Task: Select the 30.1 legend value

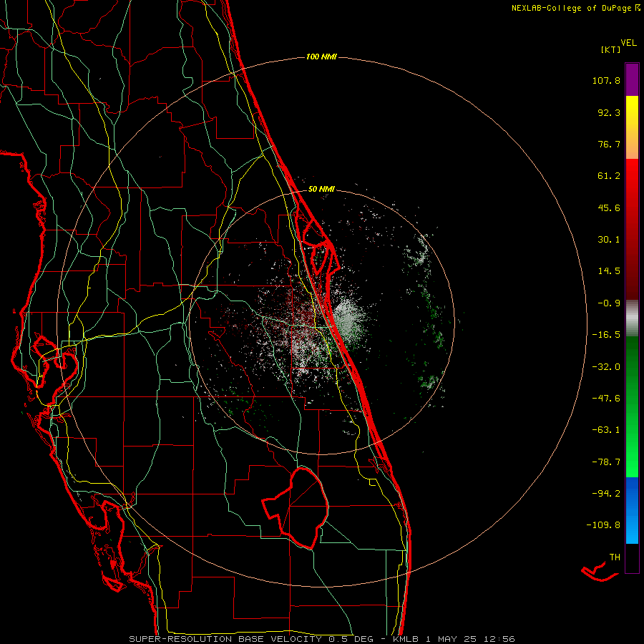Action: 609,240
